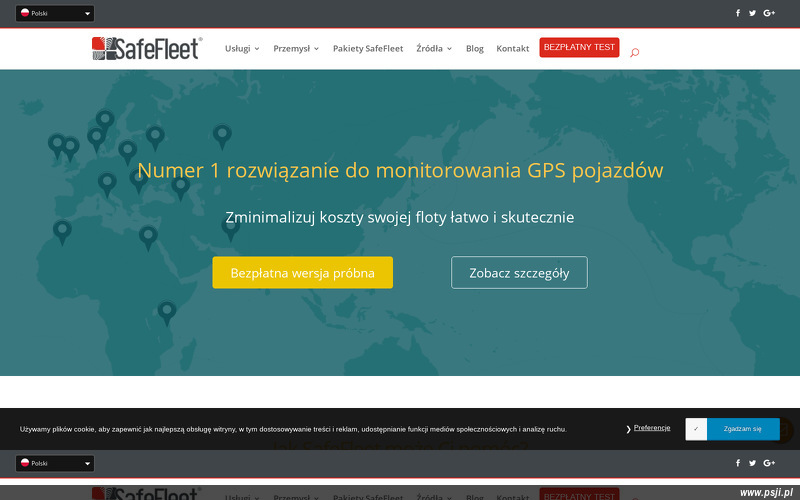Expand the Przemysł menu
Viewport: 800px width, 500px height.
pyautogui.click(x=296, y=48)
